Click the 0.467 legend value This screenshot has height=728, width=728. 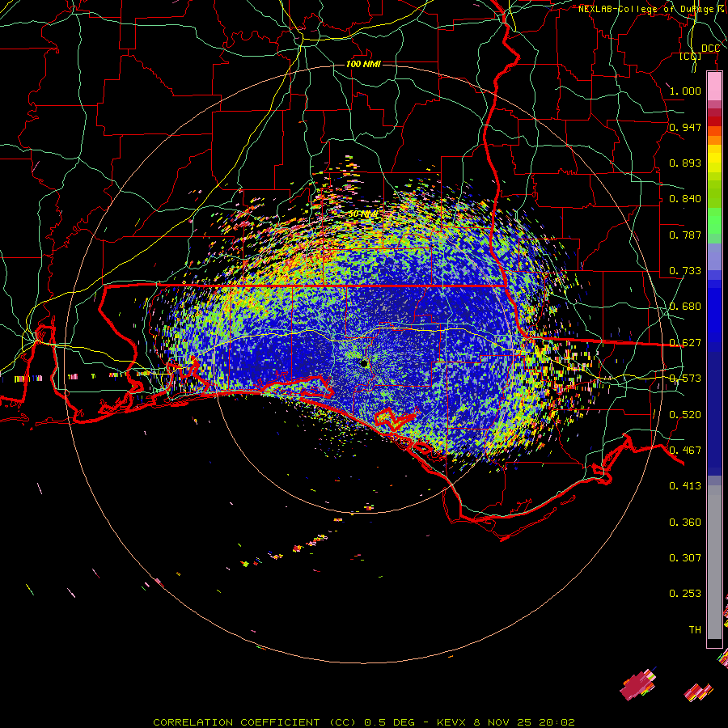pyautogui.click(x=685, y=451)
